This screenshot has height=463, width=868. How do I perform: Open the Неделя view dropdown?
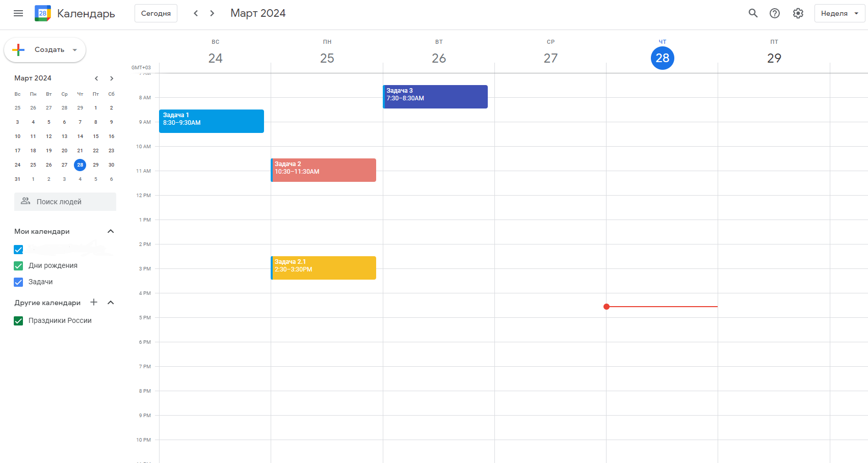pos(839,13)
